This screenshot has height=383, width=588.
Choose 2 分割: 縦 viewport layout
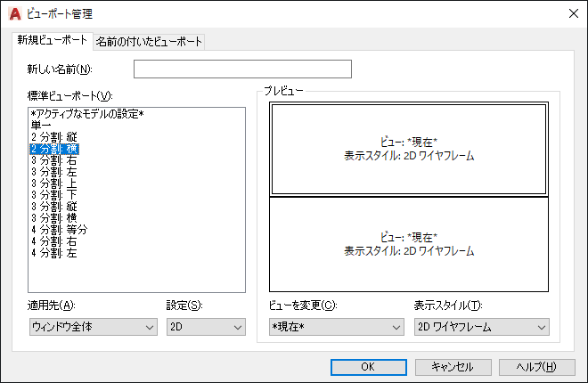click(x=54, y=137)
